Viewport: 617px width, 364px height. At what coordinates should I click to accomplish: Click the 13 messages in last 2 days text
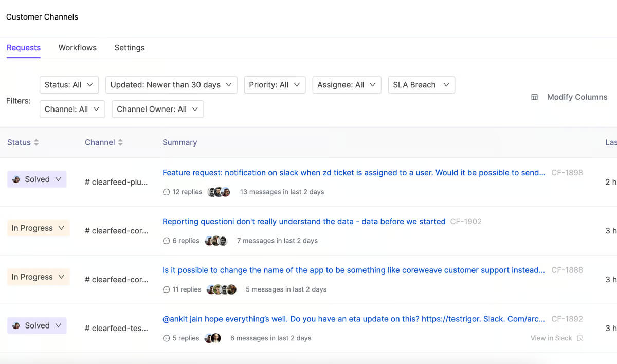(282, 192)
